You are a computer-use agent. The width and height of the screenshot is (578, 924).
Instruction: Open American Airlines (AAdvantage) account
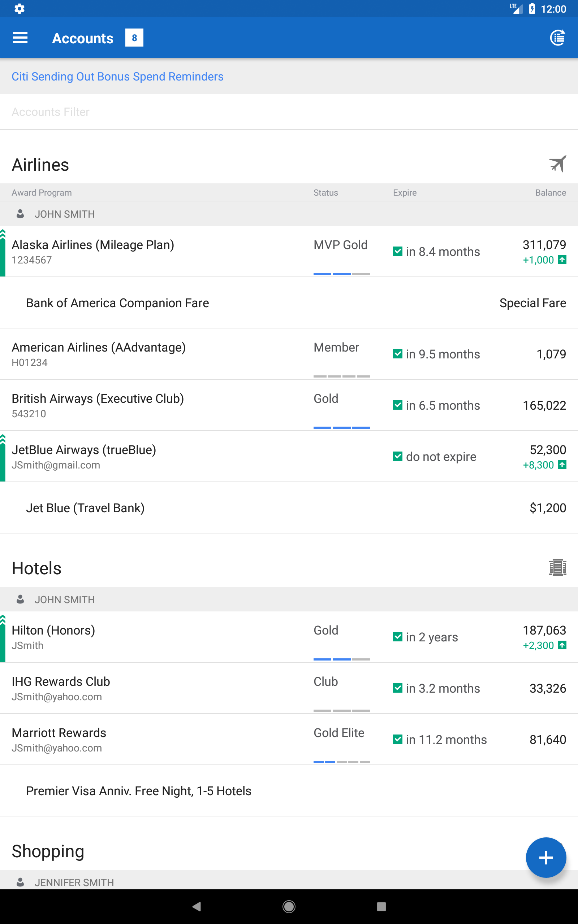point(289,354)
